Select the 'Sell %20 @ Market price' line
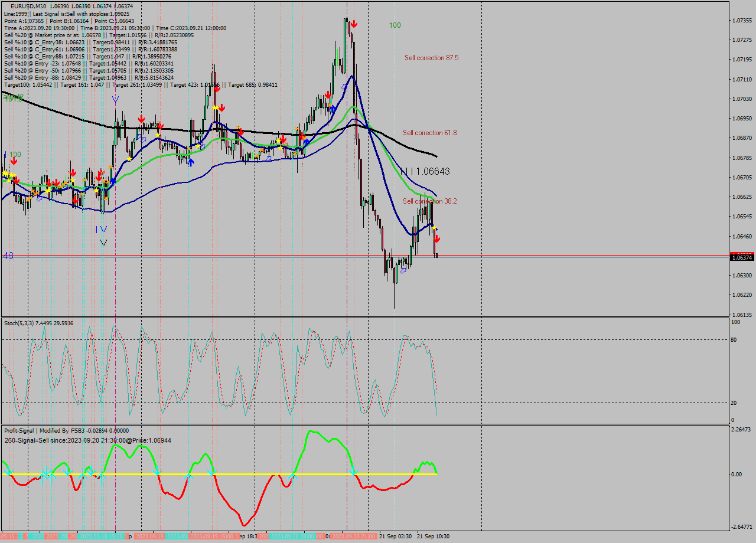The height and width of the screenshot is (543, 756). [x=99, y=35]
